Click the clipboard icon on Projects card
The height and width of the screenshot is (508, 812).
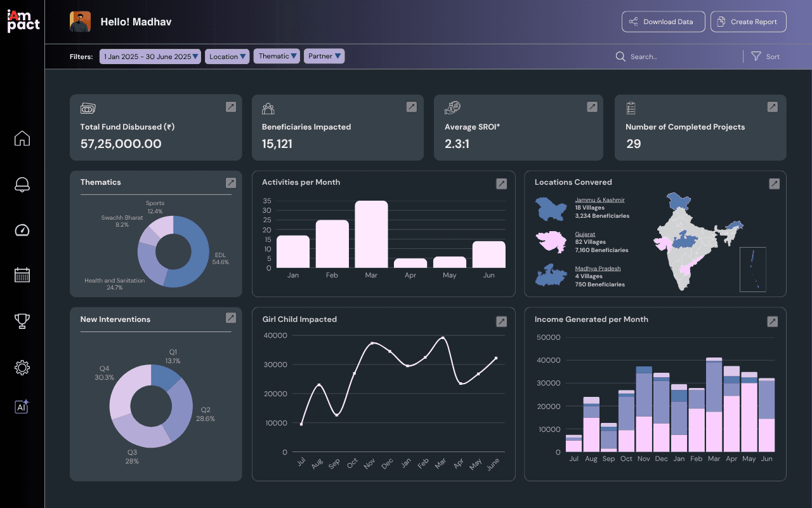(x=631, y=108)
